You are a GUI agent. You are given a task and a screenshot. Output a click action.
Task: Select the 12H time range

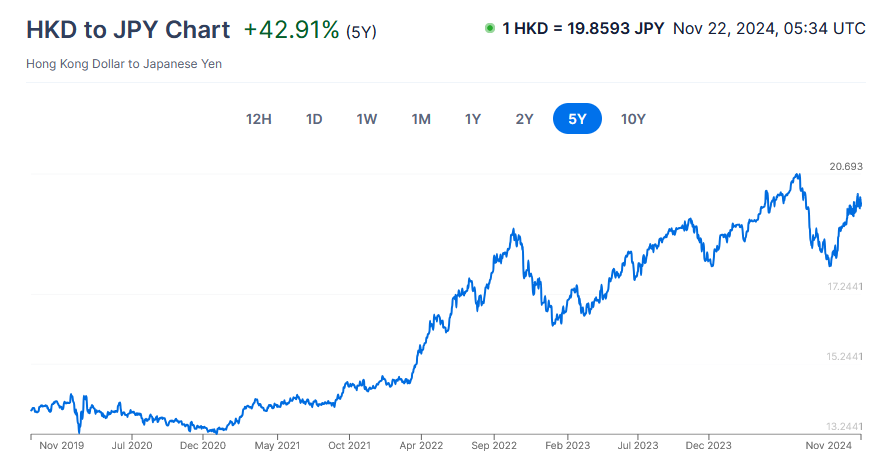pyautogui.click(x=259, y=119)
